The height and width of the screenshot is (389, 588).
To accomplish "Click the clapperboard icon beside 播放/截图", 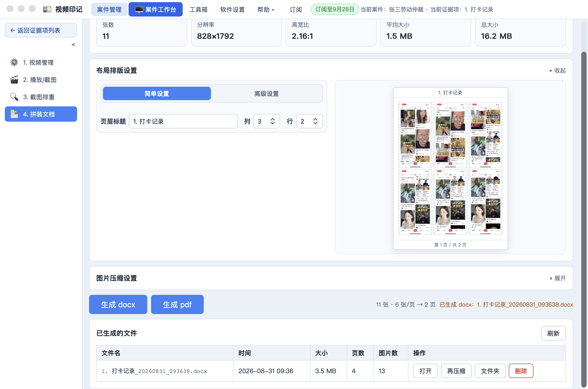I will point(14,80).
